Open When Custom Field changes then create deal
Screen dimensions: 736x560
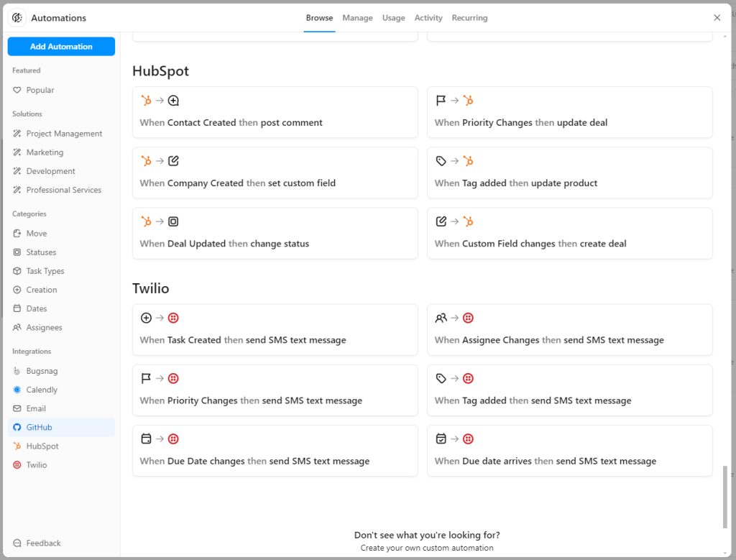[x=570, y=234]
